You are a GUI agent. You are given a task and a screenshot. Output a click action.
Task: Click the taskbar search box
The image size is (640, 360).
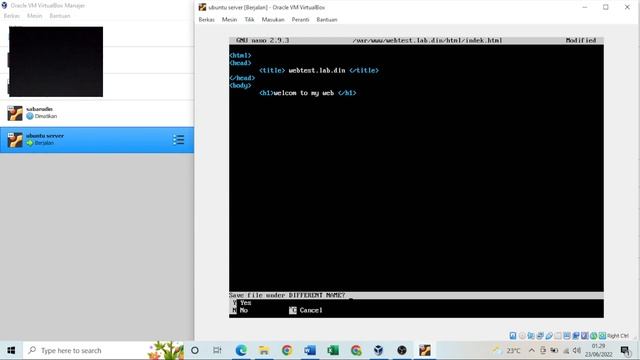(x=104, y=350)
